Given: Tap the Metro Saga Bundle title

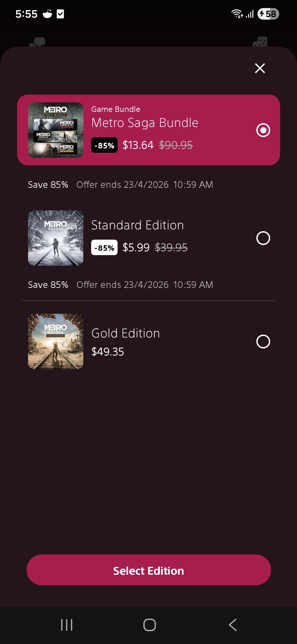Looking at the screenshot, I should pos(145,123).
